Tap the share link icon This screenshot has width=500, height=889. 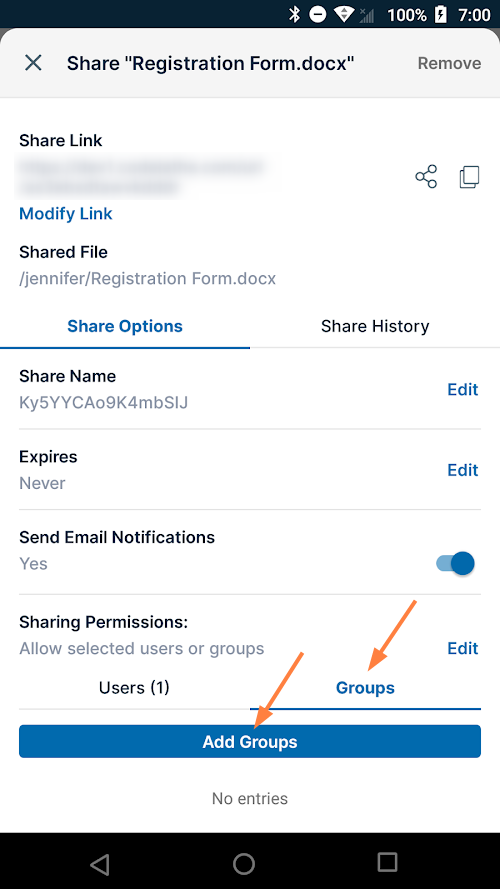point(426,177)
